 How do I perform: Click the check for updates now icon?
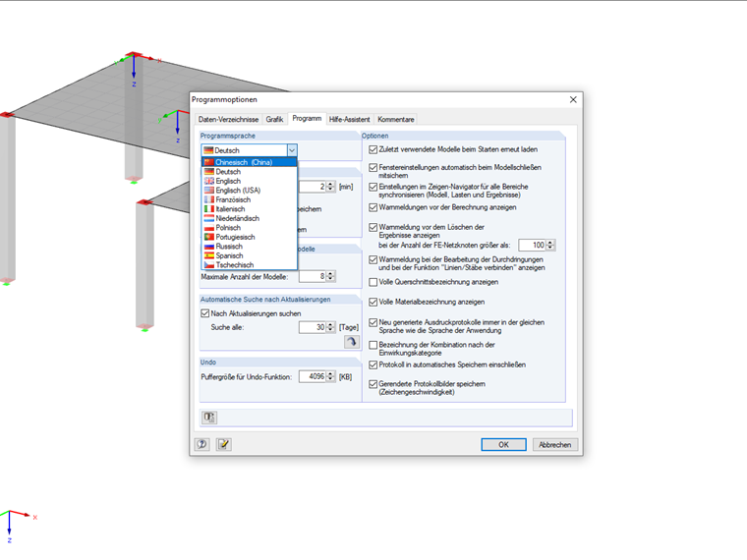pos(352,342)
